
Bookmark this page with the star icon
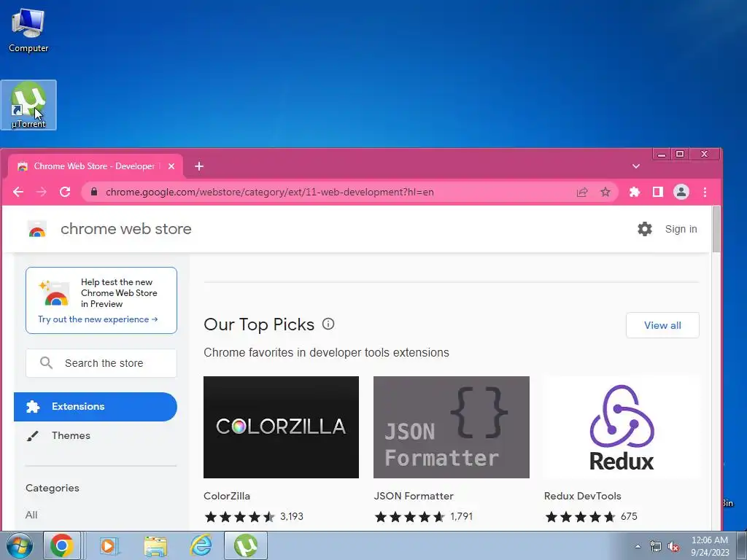(605, 192)
